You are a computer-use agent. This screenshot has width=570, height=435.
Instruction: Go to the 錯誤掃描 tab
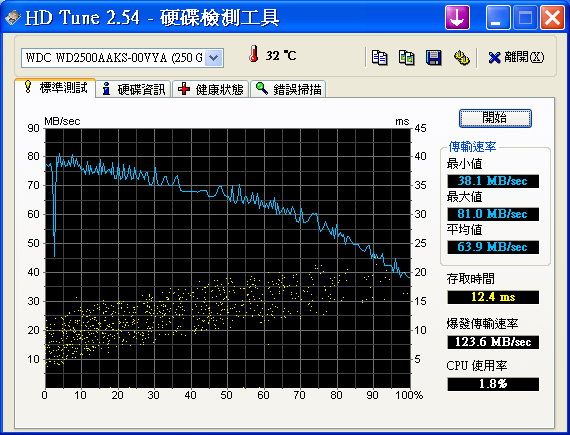click(288, 89)
